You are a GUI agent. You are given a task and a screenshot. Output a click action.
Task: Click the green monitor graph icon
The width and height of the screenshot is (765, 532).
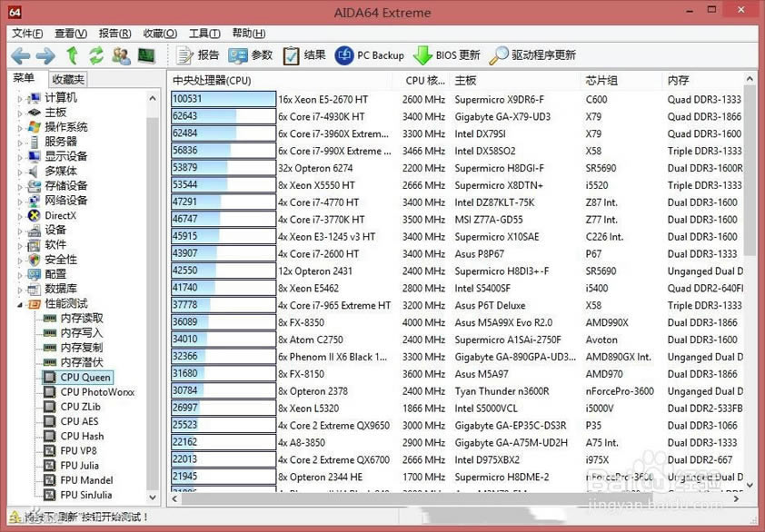pos(146,55)
